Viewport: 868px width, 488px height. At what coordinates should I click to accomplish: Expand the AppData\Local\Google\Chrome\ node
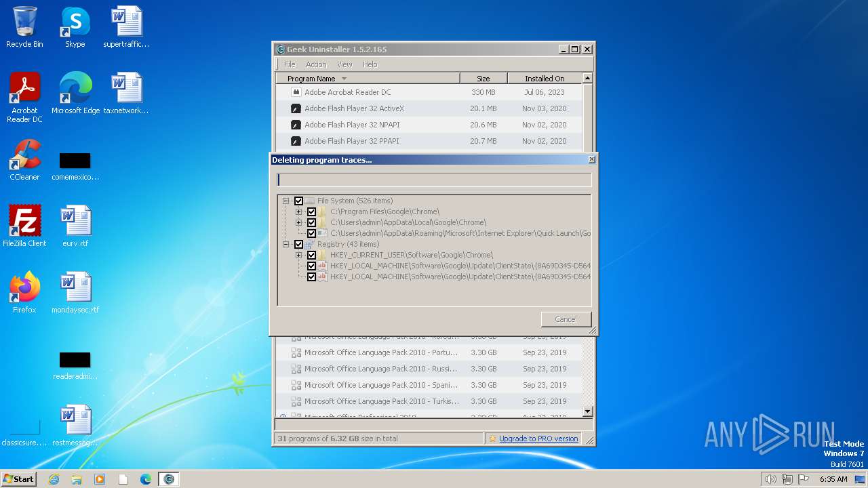coord(298,222)
